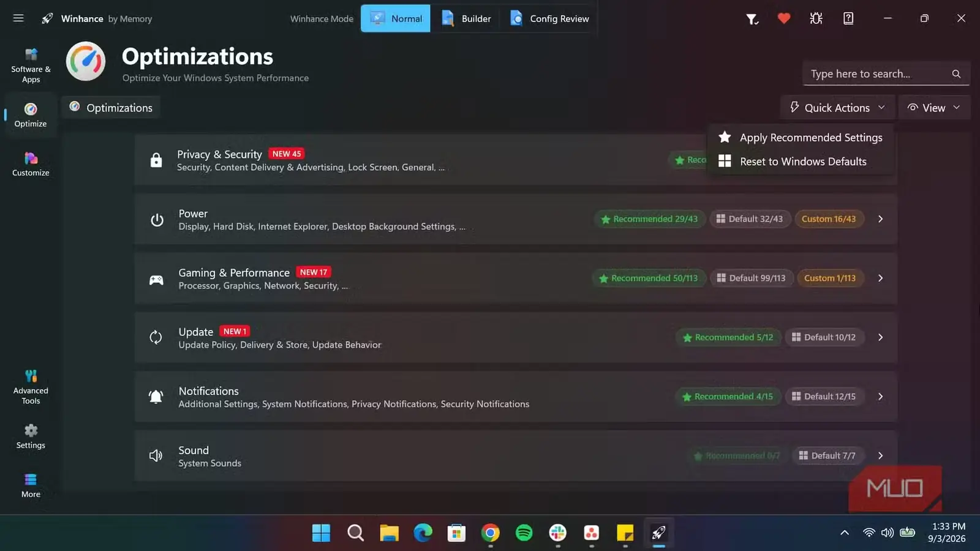Click the red heart donate icon
The image size is (980, 551).
[783, 18]
